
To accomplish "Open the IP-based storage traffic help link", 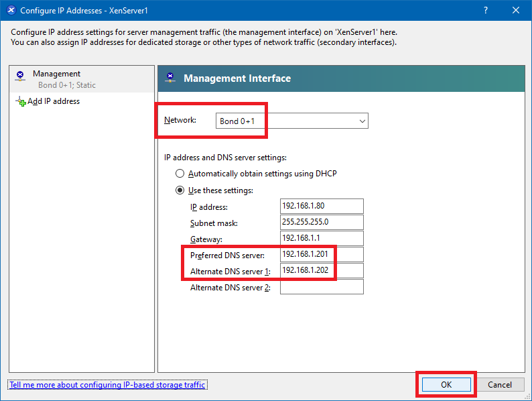I will coord(107,385).
